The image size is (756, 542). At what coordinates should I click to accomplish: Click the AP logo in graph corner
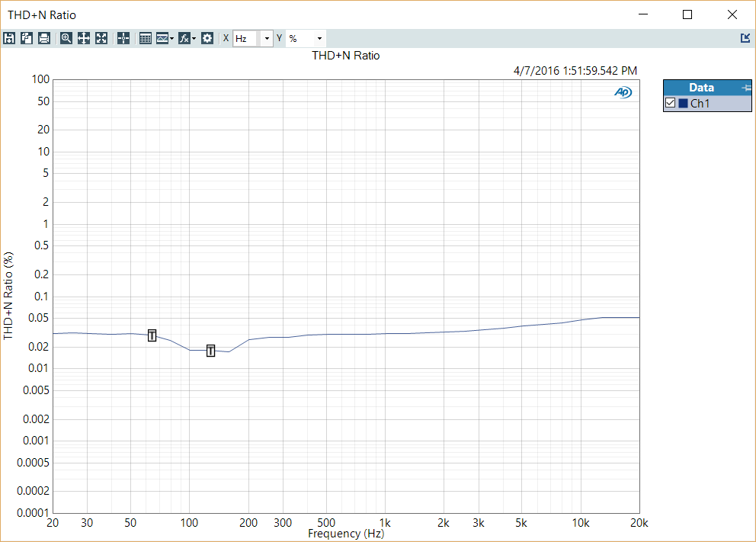623,92
